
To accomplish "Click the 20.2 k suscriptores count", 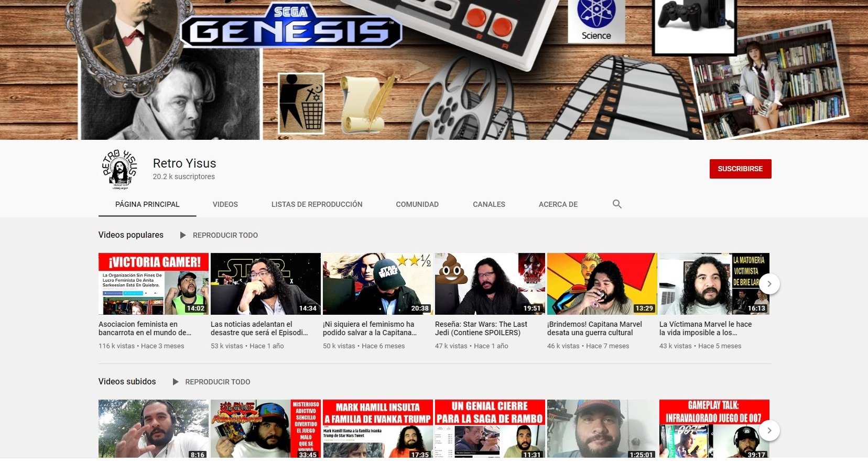I will click(x=184, y=176).
